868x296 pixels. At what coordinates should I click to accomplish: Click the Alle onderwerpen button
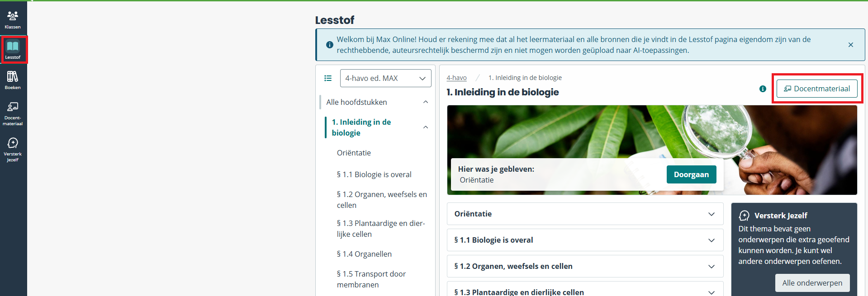click(x=812, y=283)
